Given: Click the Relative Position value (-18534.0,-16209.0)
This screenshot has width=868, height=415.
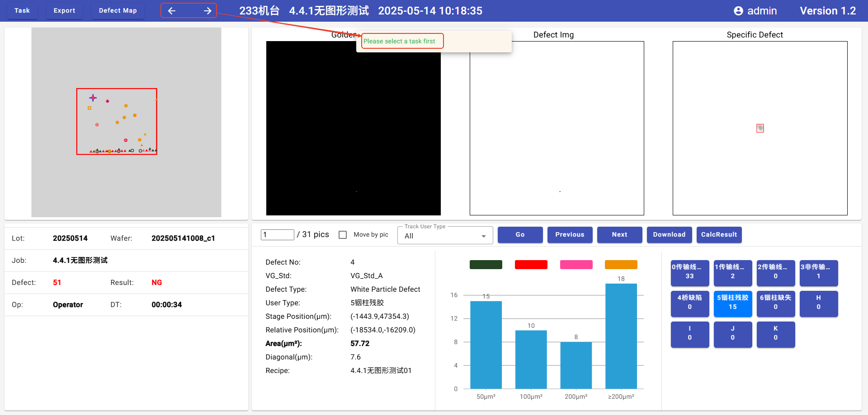Looking at the screenshot, I should [x=383, y=330].
